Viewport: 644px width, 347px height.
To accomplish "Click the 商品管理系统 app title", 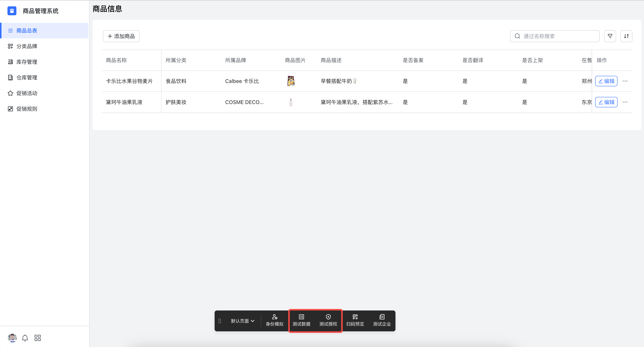I will [x=40, y=11].
